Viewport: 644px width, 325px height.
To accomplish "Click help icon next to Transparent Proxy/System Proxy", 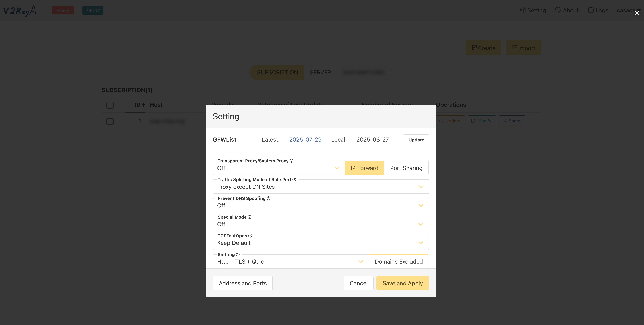I will click(291, 161).
